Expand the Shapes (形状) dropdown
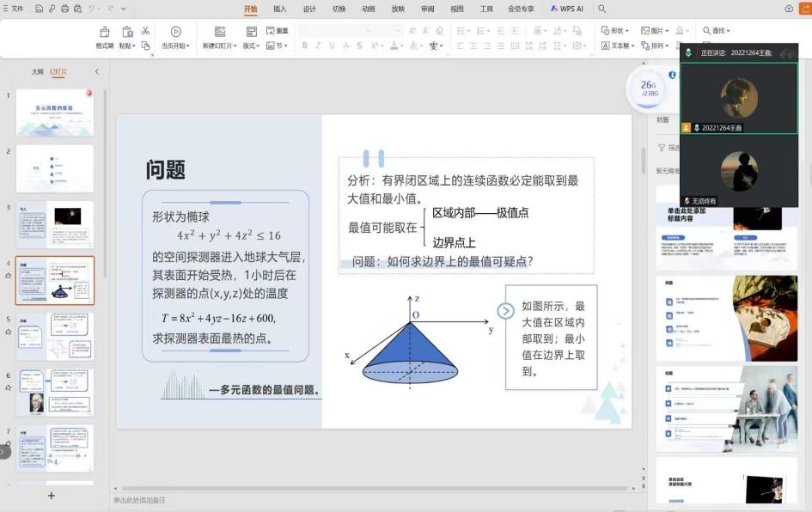The image size is (812, 512). 615,31
